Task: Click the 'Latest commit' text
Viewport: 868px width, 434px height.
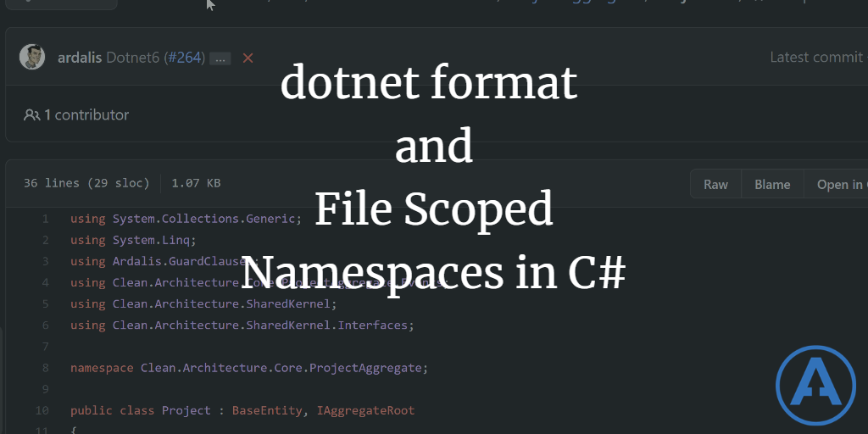Action: tap(818, 57)
